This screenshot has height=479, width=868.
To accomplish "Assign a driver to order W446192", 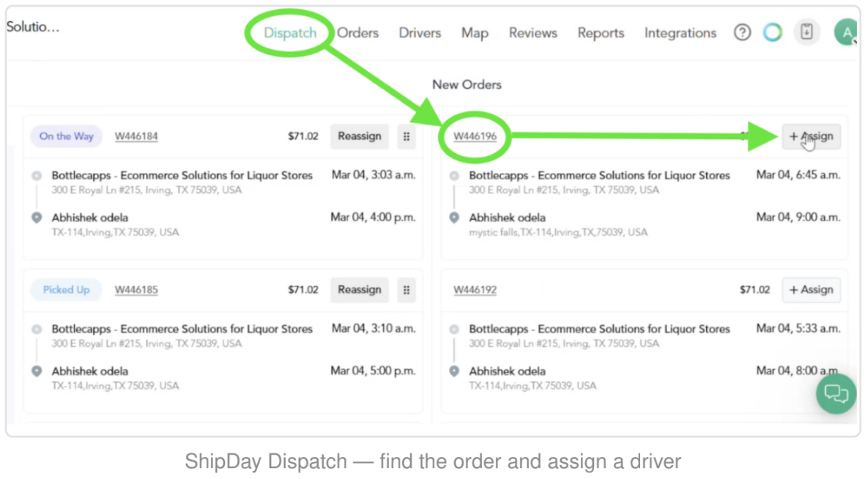I will (x=811, y=289).
